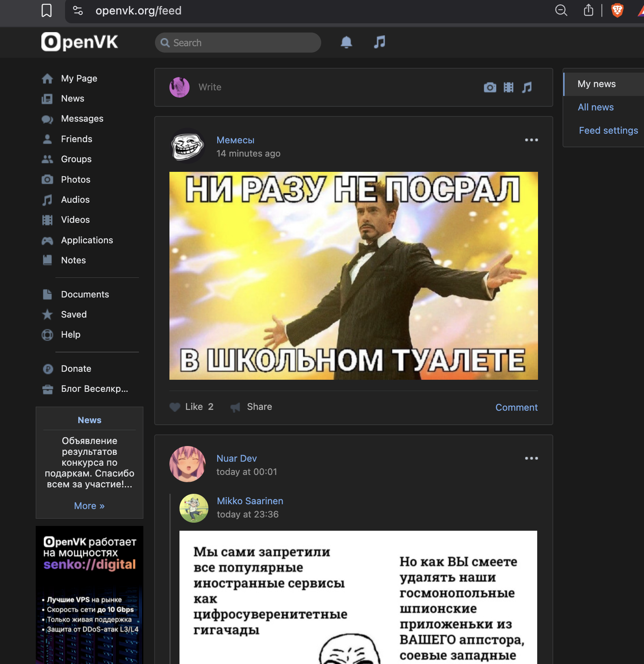Image resolution: width=644 pixels, height=664 pixels.
Task: Switch to the All news tab
Action: point(595,108)
